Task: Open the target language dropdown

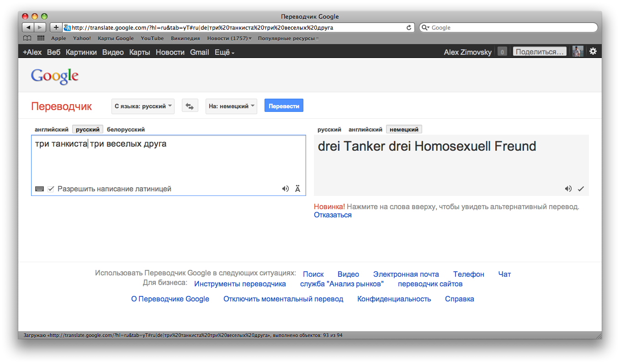Action: [x=231, y=106]
